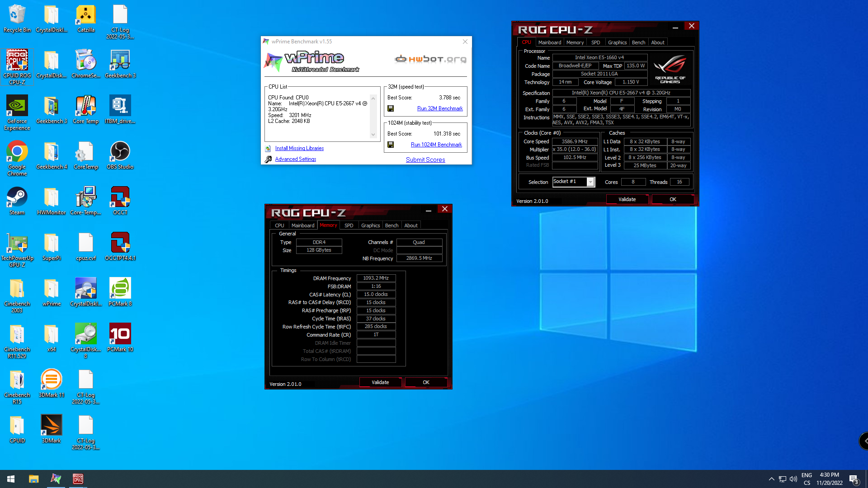Open the Windows Start menu
Screen dimensions: 868x488
coord(11,479)
